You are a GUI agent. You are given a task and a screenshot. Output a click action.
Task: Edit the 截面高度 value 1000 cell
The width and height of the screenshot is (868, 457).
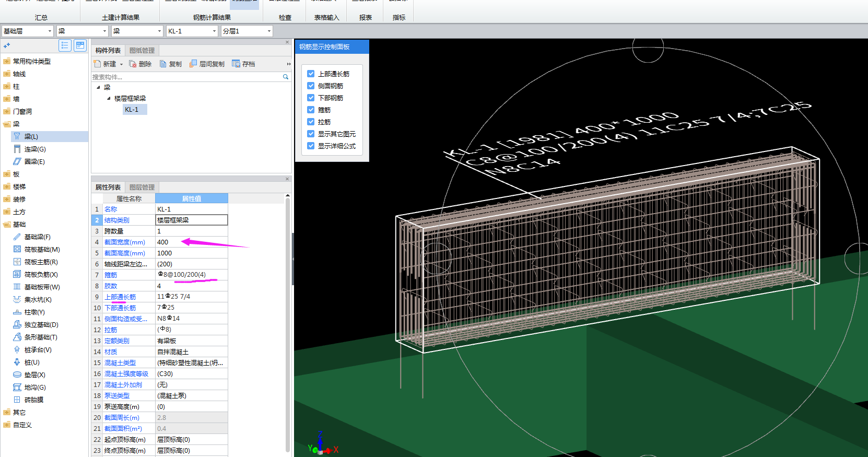tap(192, 253)
